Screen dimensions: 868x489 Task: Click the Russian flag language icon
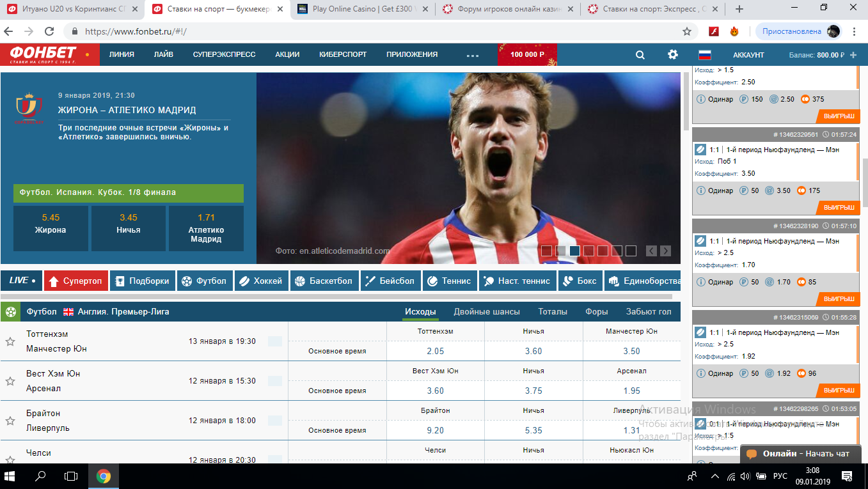tap(705, 55)
